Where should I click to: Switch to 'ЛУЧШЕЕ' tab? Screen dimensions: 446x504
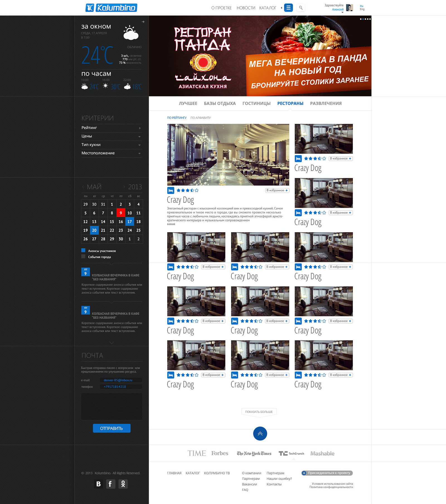[x=188, y=103]
